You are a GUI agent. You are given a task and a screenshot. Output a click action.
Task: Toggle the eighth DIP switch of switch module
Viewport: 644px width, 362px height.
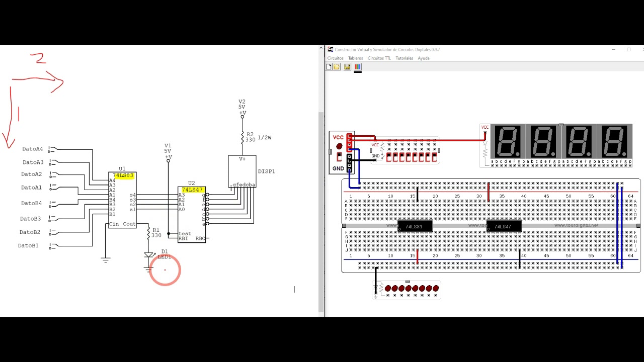[x=435, y=157]
